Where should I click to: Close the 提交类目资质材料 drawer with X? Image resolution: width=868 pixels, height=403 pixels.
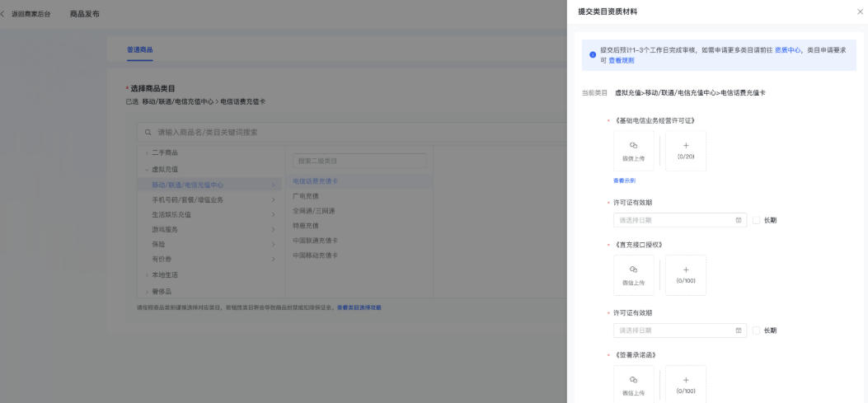[860, 12]
